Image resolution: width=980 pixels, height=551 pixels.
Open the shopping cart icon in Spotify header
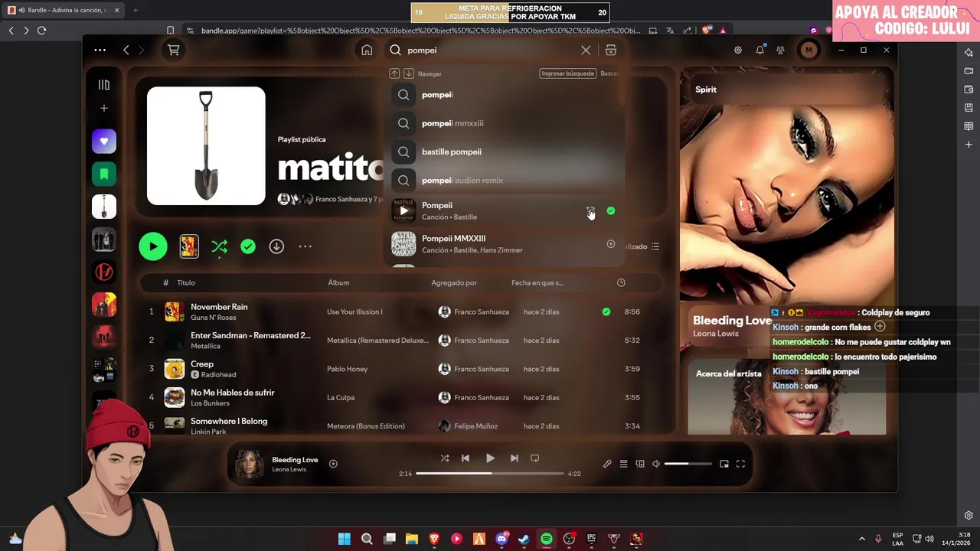tap(174, 50)
